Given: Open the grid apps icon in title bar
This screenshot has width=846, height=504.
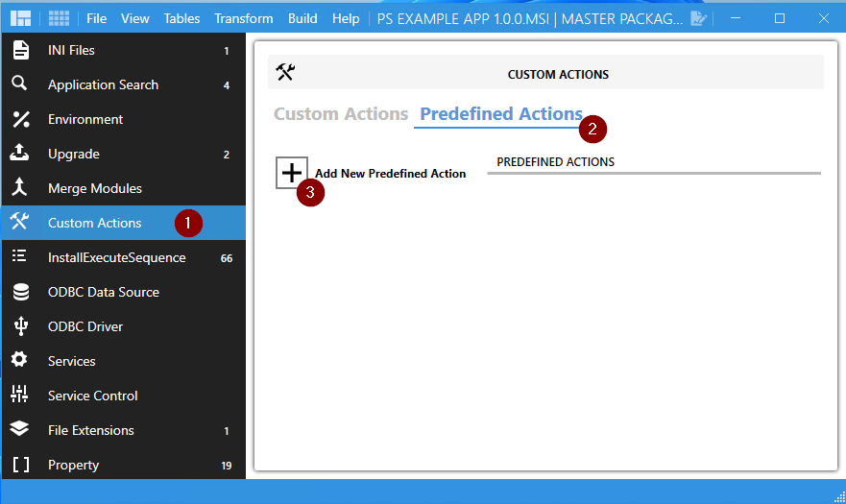Looking at the screenshot, I should point(59,18).
